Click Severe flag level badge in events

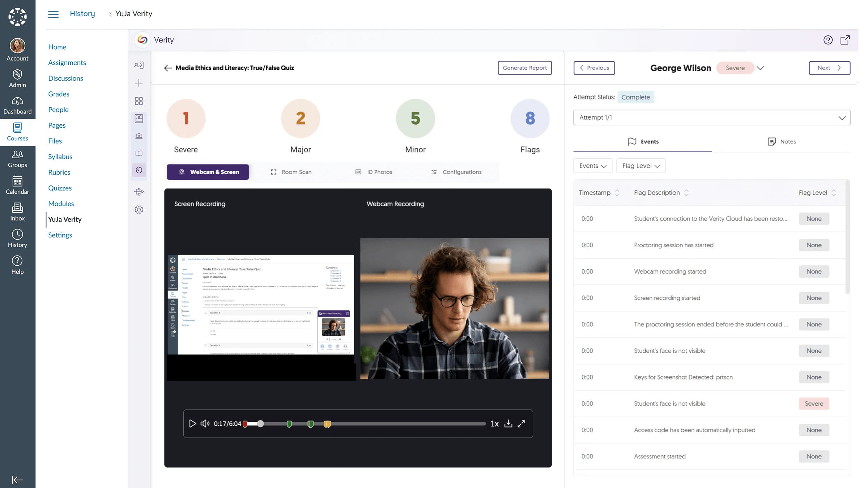coord(814,403)
